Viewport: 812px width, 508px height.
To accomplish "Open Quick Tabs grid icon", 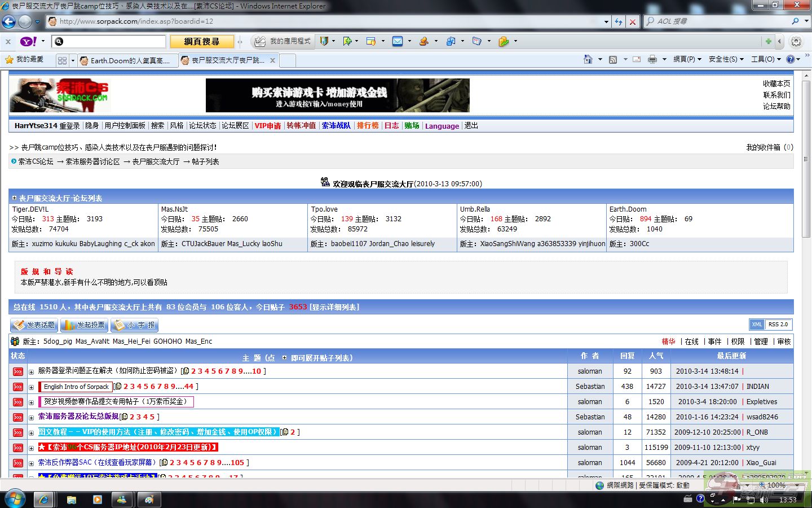I will pyautogui.click(x=63, y=60).
